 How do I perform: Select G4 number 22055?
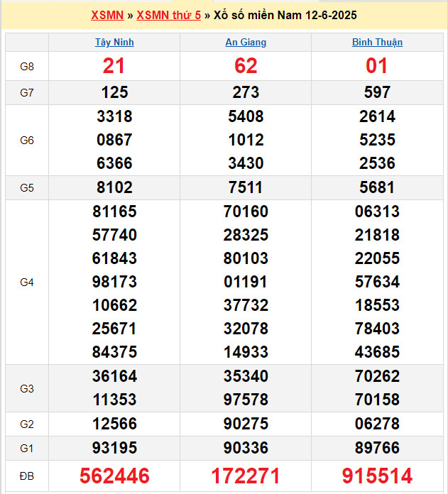(x=377, y=258)
